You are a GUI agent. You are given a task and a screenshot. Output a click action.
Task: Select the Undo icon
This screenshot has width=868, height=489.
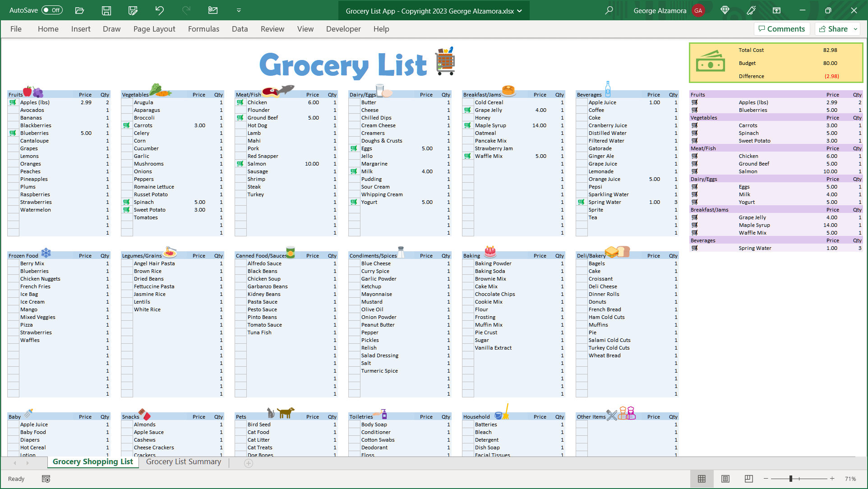(x=159, y=10)
